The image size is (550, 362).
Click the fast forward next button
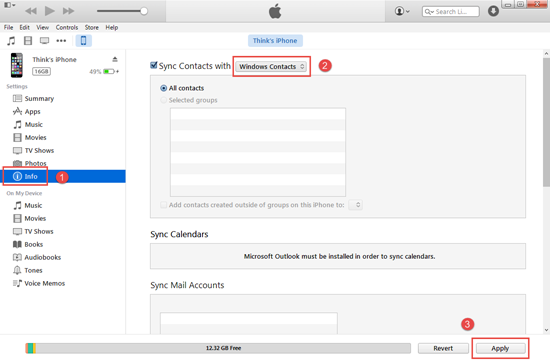tap(68, 11)
